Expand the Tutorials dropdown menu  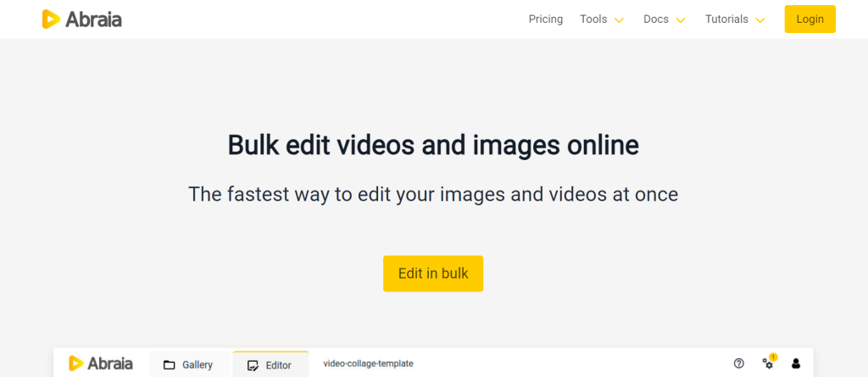(x=735, y=19)
